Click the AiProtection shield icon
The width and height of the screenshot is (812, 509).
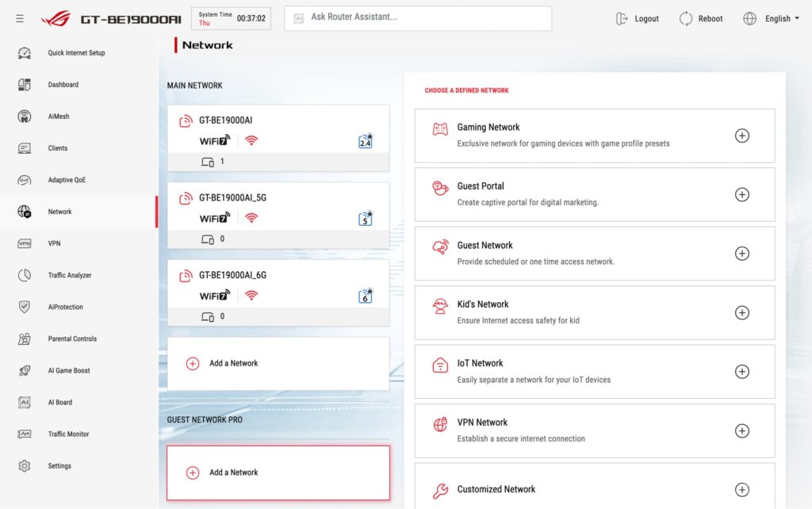tap(25, 307)
